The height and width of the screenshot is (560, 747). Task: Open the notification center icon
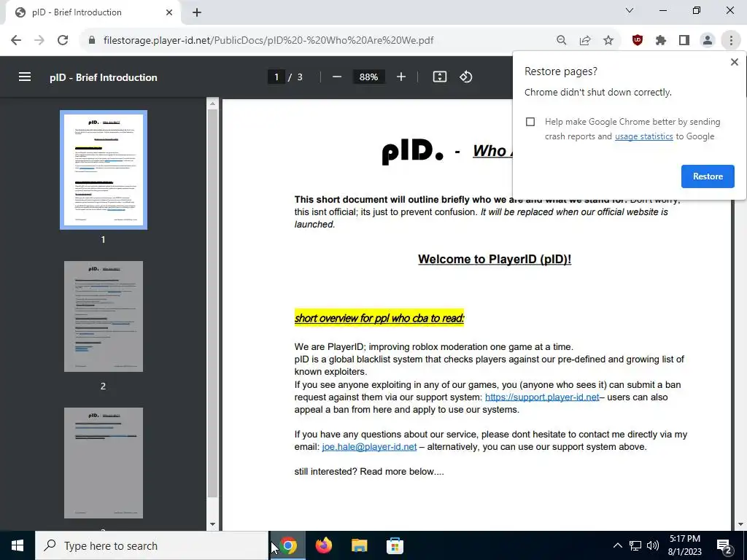(x=724, y=546)
